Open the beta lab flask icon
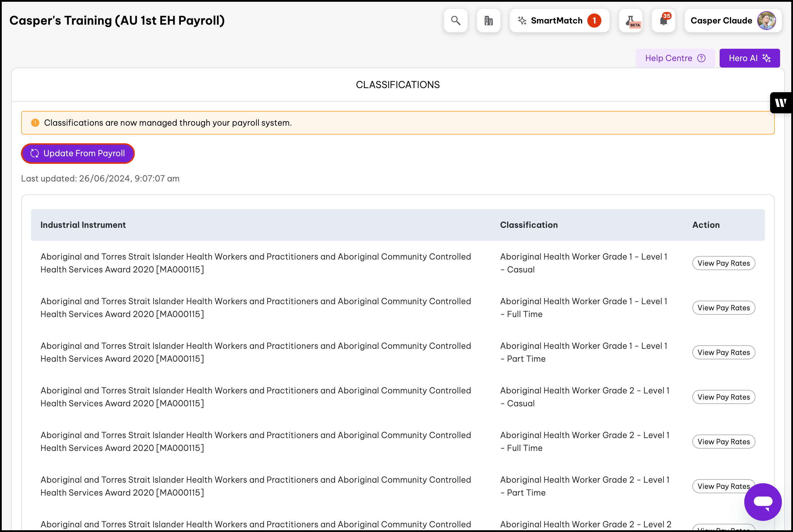 pos(630,21)
